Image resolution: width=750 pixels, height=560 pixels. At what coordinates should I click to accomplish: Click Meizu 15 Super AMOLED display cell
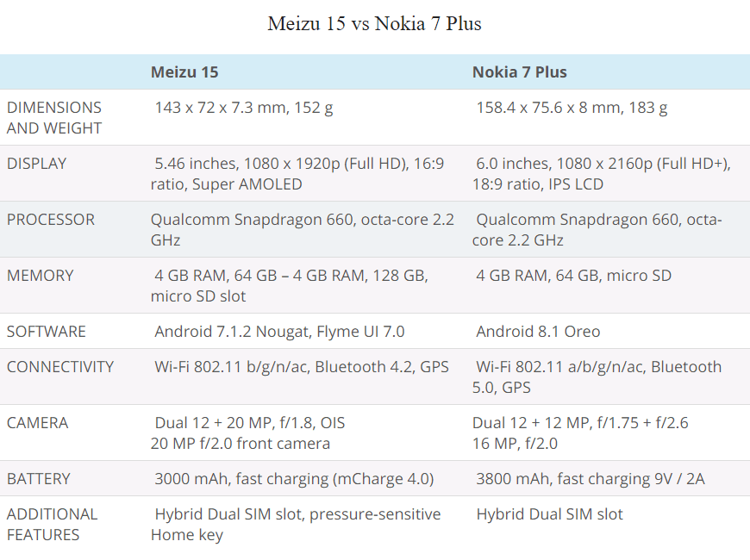297,174
